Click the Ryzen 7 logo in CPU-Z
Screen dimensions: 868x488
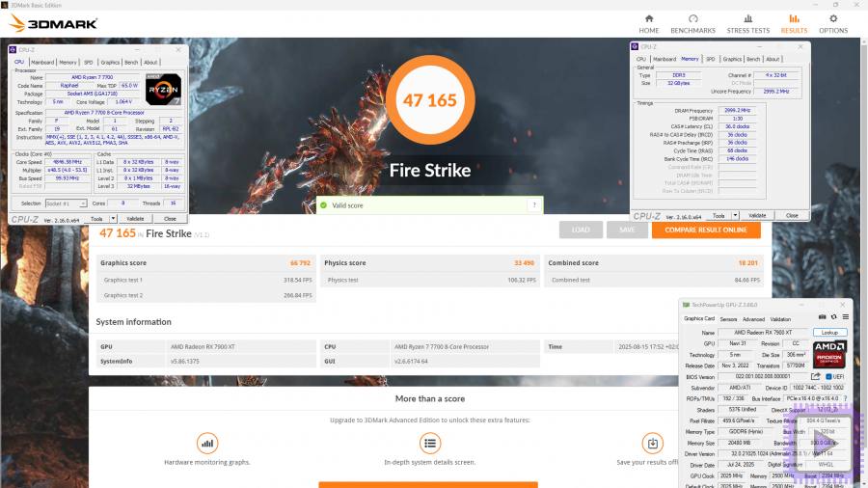pyautogui.click(x=163, y=89)
